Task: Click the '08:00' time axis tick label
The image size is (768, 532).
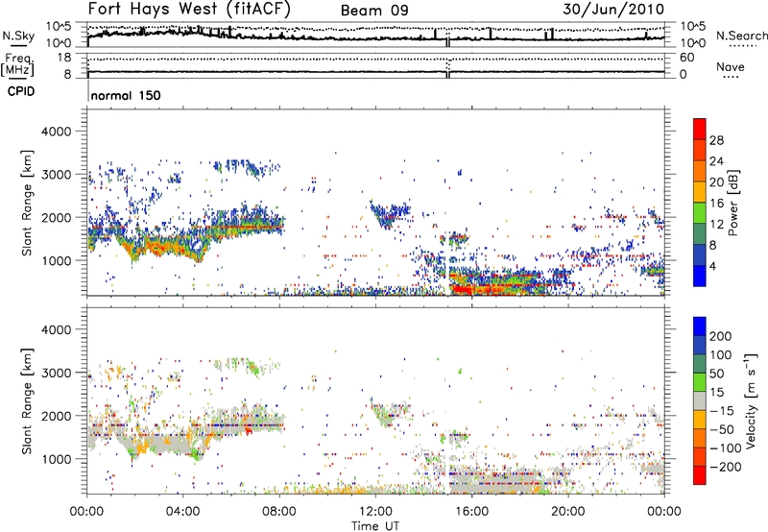Action: (279, 512)
